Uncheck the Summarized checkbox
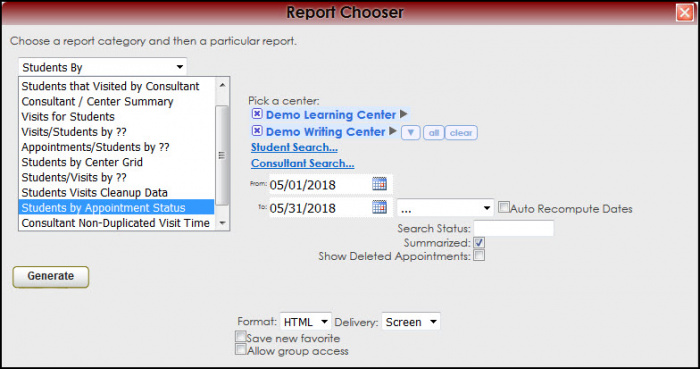Image resolution: width=700 pixels, height=369 pixels. 479,242
